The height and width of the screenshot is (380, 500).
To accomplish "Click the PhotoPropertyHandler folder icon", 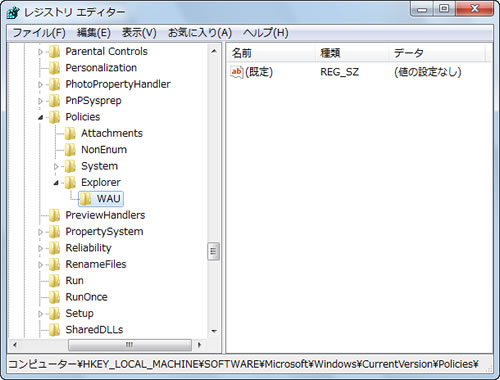I will (54, 84).
